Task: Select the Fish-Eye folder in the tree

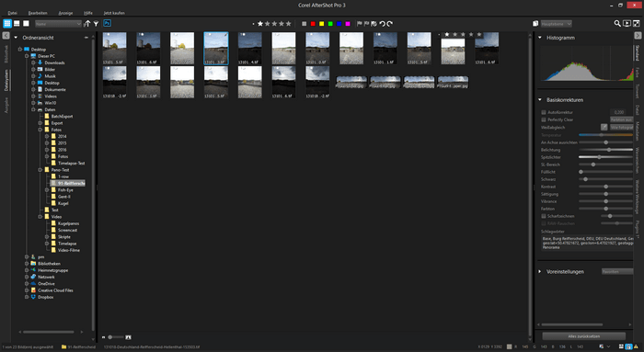Action: tap(65, 190)
